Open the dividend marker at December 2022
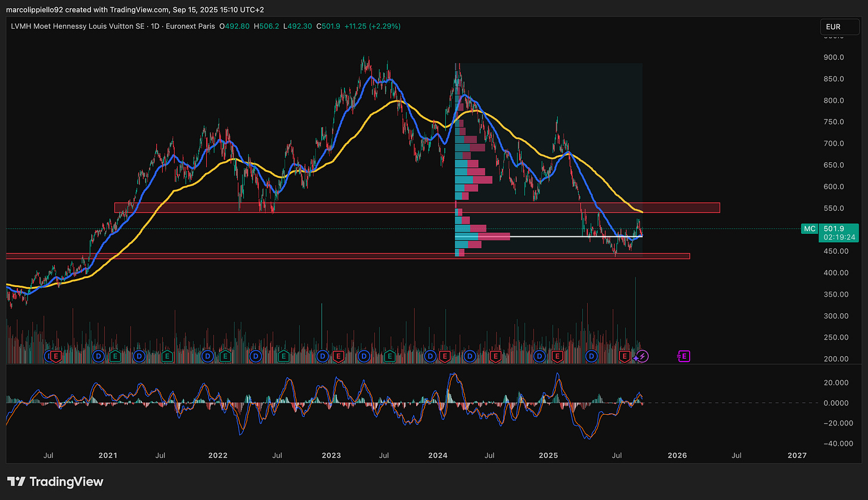Viewport: 868px width, 500px height. click(322, 356)
